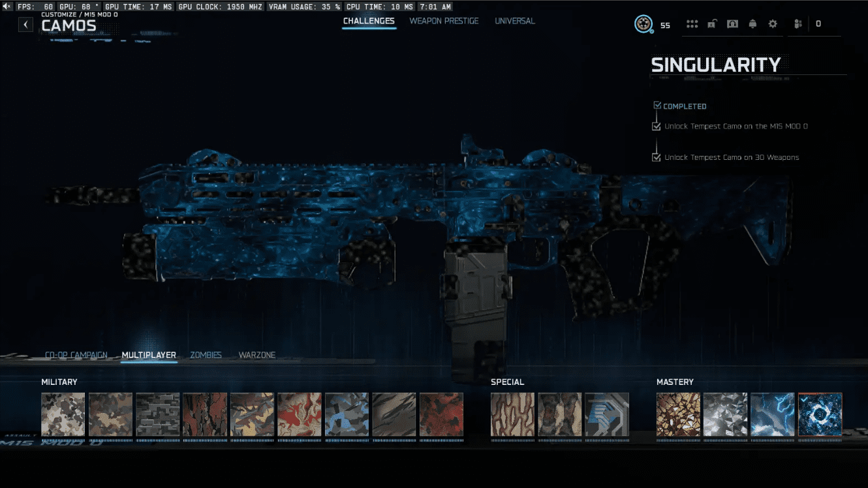Open the grid menu icon in top bar
This screenshot has width=868, height=488.
tap(692, 24)
